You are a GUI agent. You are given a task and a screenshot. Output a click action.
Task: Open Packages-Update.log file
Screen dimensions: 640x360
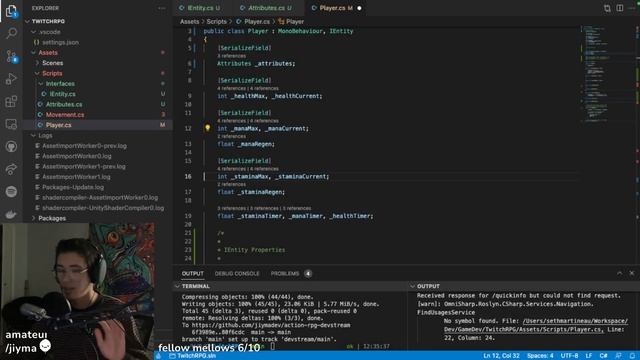pos(73,187)
